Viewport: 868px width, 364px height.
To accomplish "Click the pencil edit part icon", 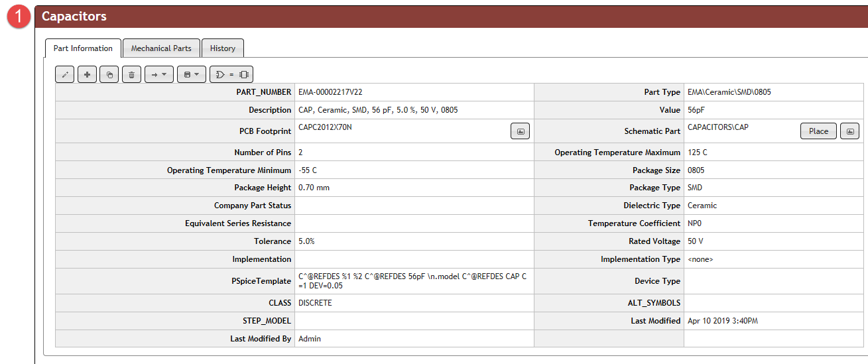I will (64, 75).
